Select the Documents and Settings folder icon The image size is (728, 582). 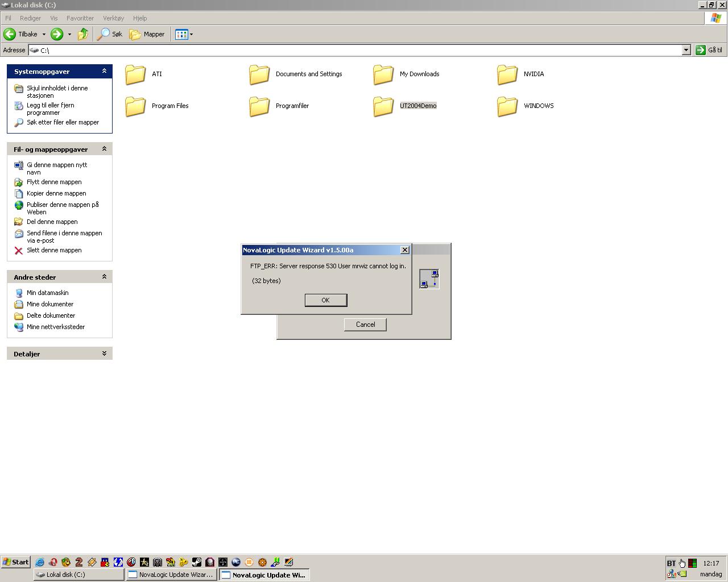pyautogui.click(x=259, y=74)
